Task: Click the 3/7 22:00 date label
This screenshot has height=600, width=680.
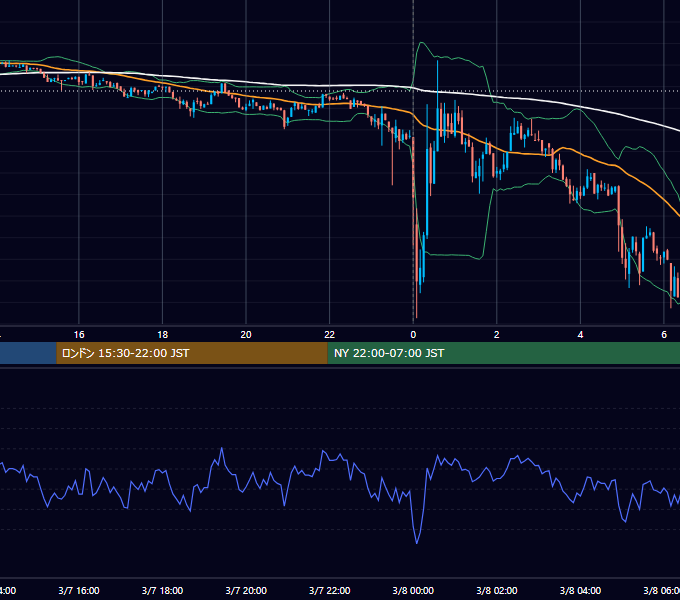Action: coord(330,590)
